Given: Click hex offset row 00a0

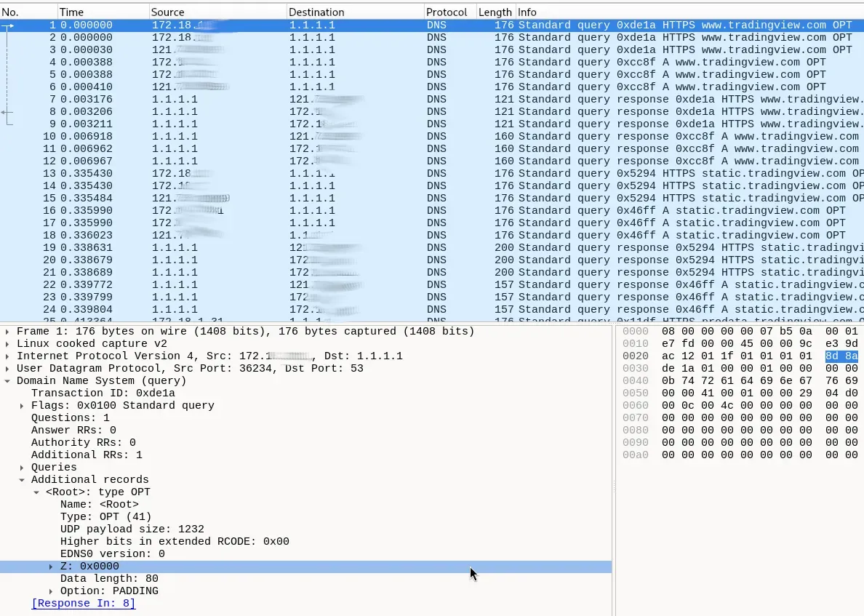Looking at the screenshot, I should (x=636, y=455).
